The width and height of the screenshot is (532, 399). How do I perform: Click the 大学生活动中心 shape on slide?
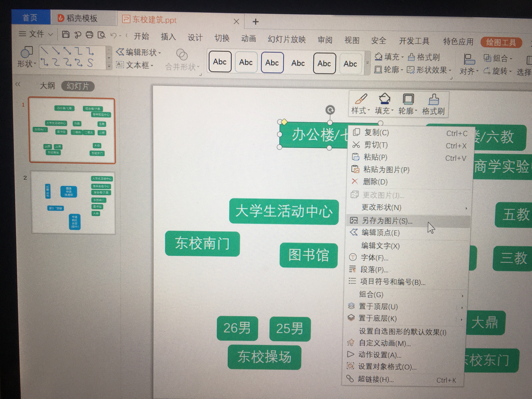[284, 211]
